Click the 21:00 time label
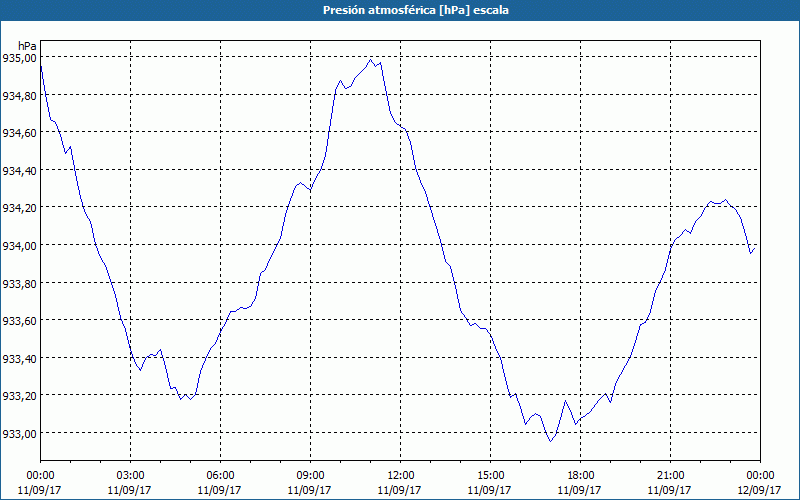 (x=670, y=476)
